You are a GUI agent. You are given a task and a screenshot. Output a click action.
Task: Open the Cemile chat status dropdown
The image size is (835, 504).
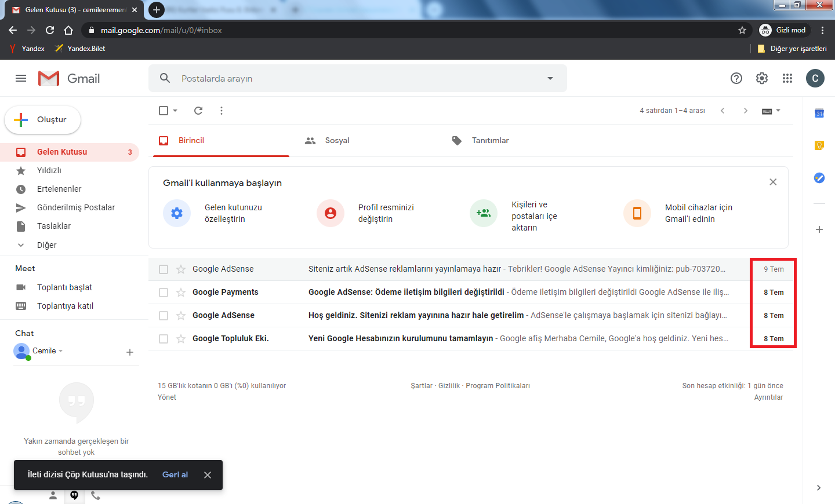(48, 350)
